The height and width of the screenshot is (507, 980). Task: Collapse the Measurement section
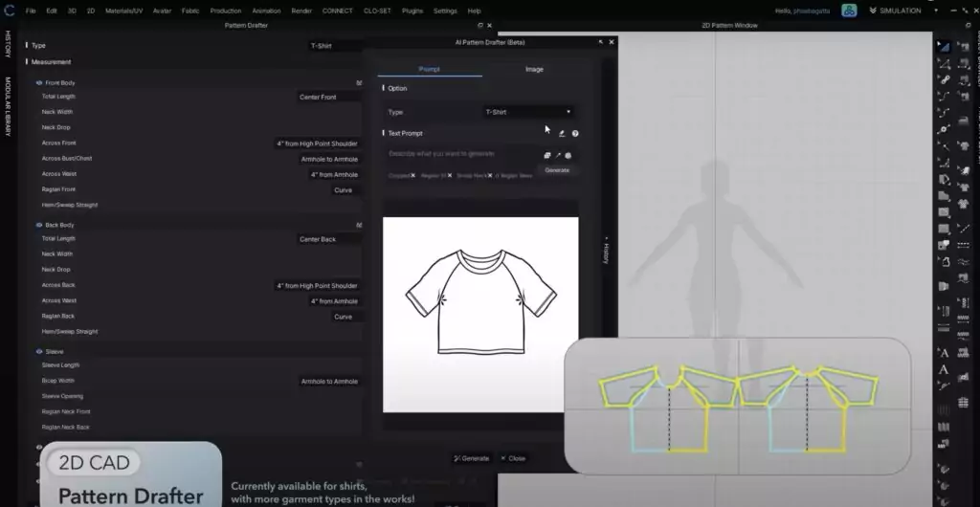50,62
